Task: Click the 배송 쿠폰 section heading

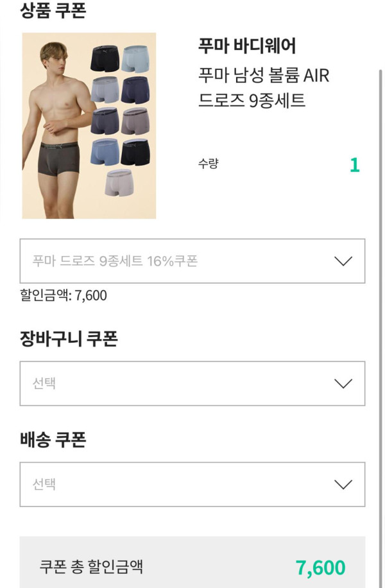Action: [x=53, y=440]
